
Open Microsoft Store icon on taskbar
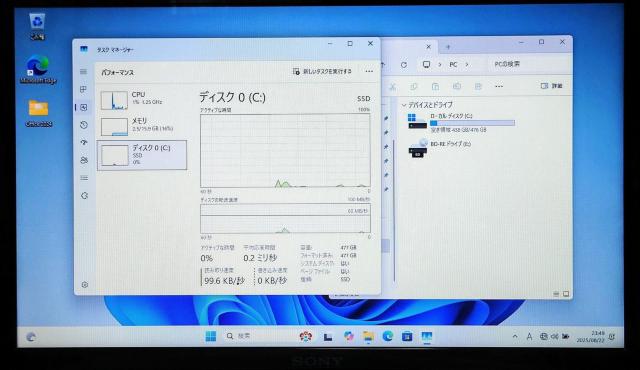[407, 336]
